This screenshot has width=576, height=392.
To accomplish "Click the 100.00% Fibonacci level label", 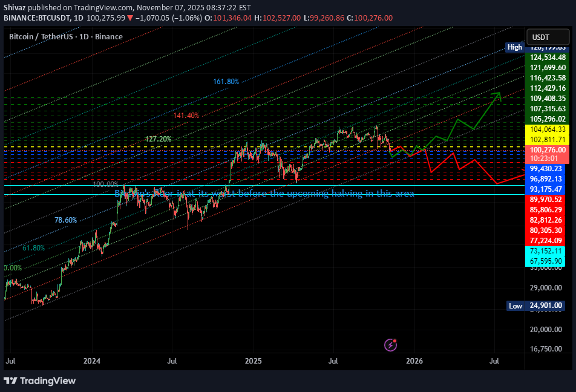I will [x=105, y=184].
